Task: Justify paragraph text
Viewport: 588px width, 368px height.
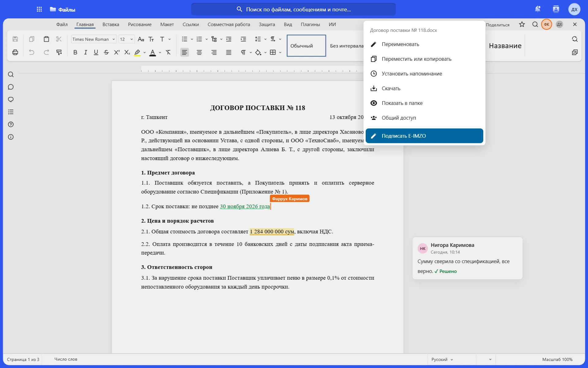Action: [228, 52]
